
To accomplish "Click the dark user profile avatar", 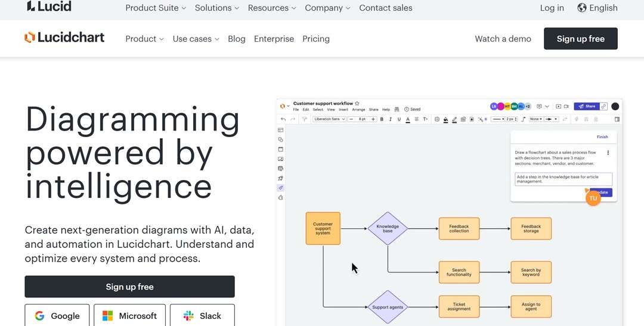I will [x=615, y=106].
